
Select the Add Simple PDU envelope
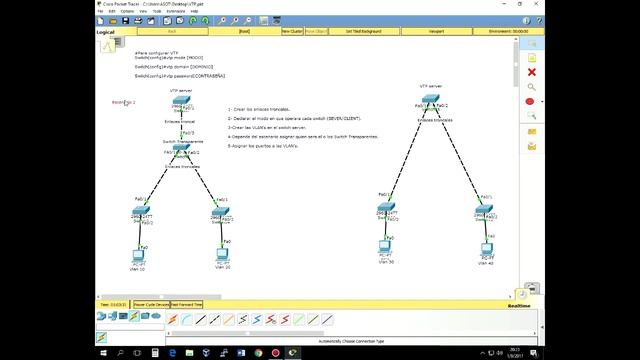532,131
